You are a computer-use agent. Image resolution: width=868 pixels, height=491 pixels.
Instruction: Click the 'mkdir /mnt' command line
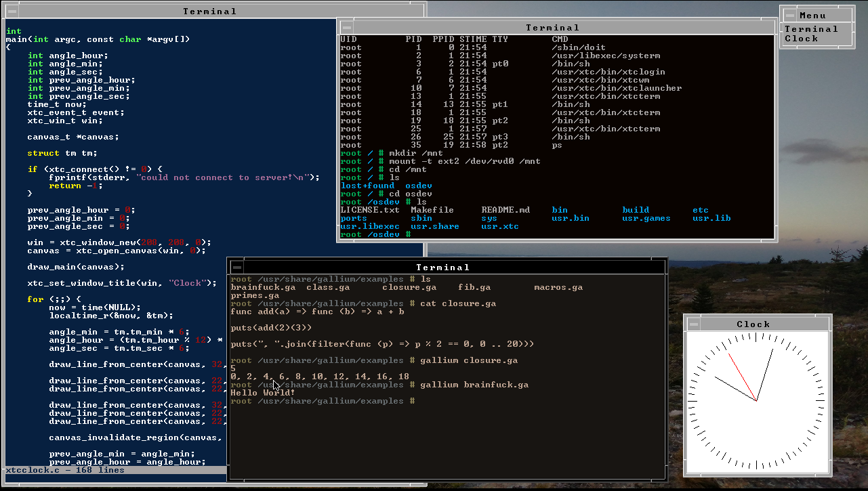coord(416,153)
